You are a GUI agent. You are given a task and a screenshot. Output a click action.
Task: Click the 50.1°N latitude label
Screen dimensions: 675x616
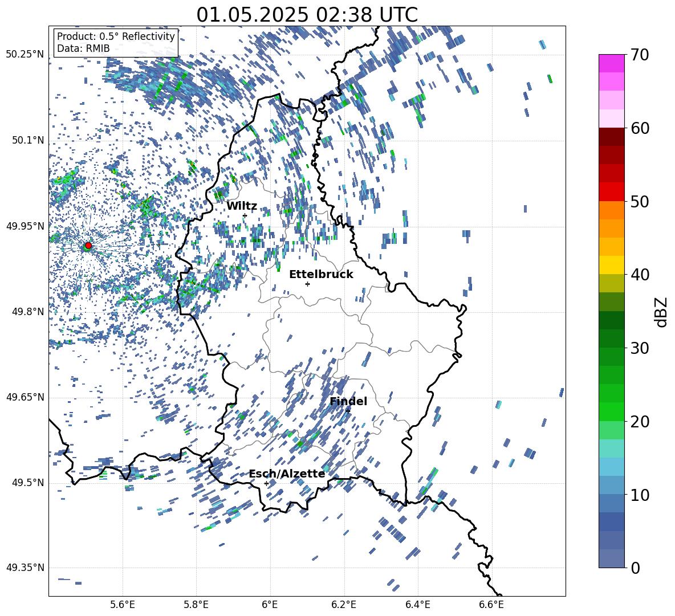[x=27, y=140]
